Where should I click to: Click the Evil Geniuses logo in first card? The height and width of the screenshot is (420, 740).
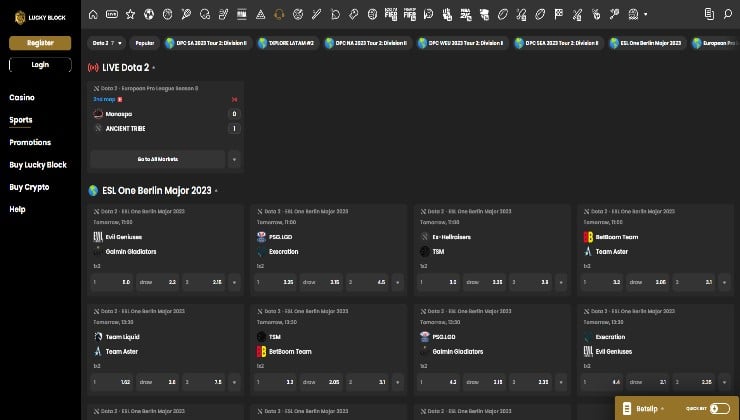98,237
